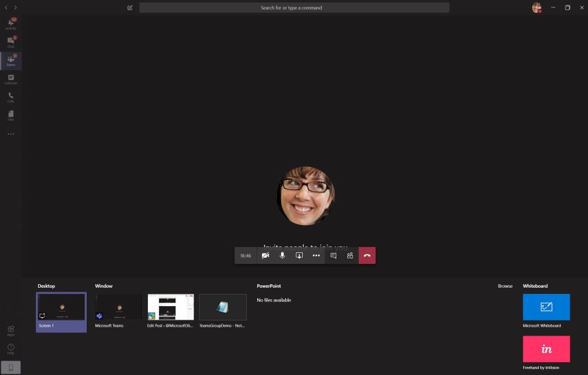588x375 pixels.
Task: Mute the microphone
Action: pyautogui.click(x=282, y=256)
